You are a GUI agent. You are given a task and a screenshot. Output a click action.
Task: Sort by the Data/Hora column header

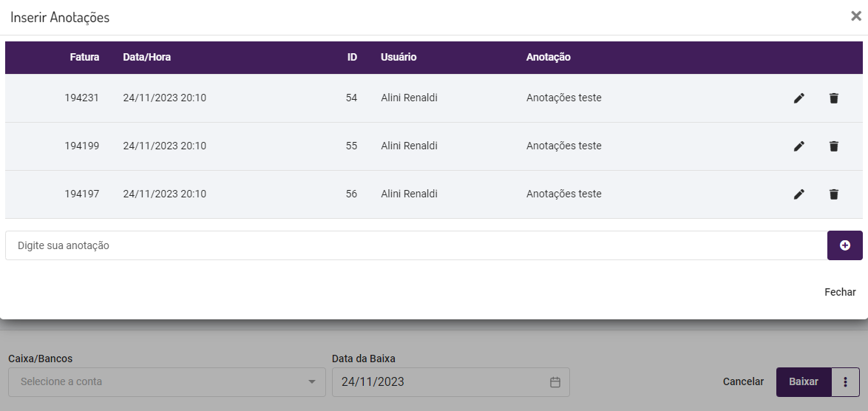point(146,57)
